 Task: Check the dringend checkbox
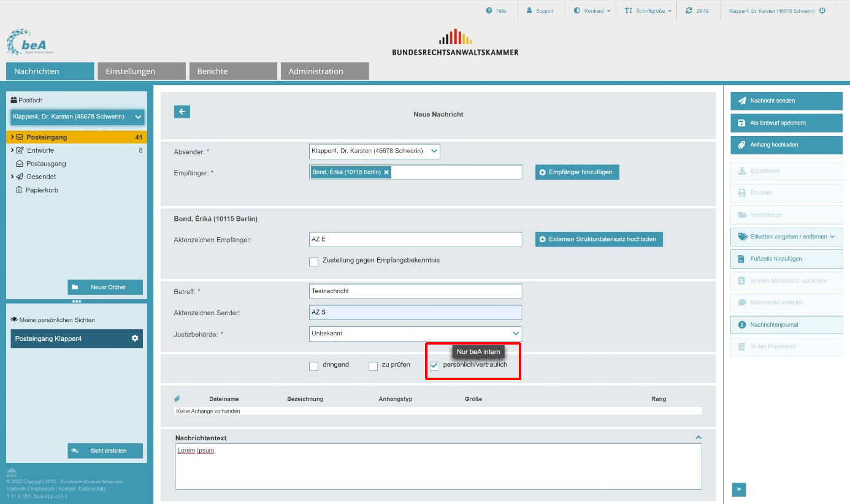tap(313, 366)
